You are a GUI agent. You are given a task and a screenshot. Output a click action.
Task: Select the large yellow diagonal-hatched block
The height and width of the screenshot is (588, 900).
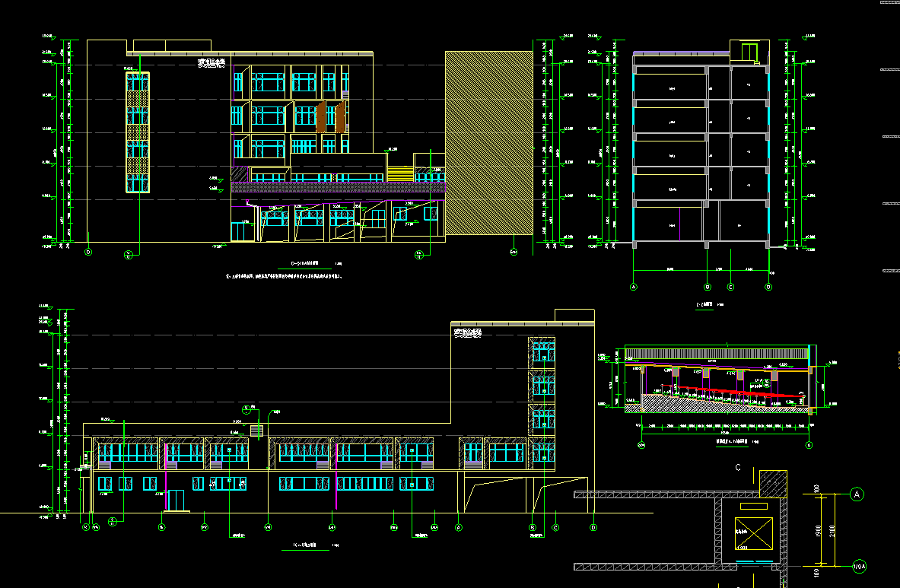[488, 143]
